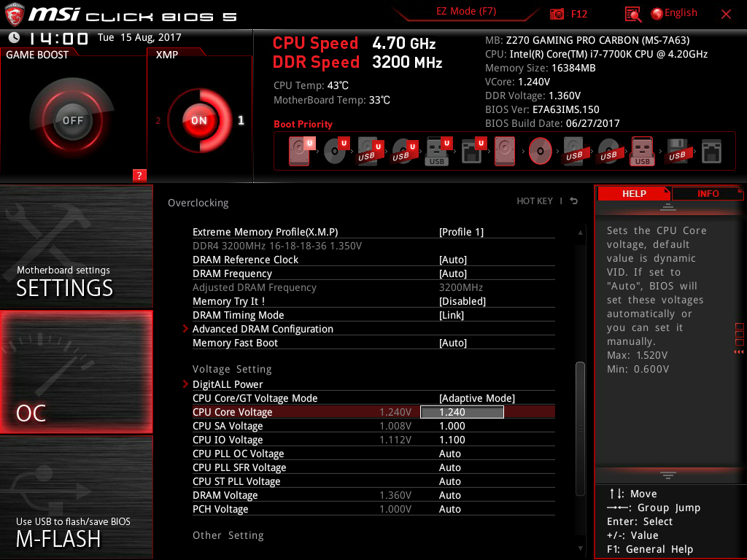The image size is (747, 560).
Task: Select the highlighted legacy hard disk boot icon
Action: tap(505, 151)
